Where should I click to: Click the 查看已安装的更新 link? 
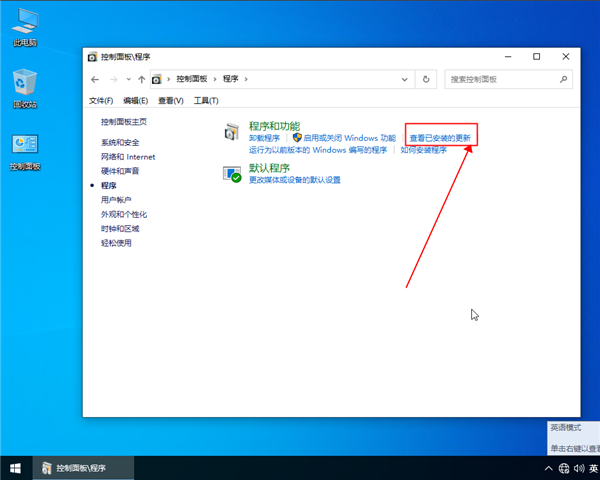pyautogui.click(x=440, y=138)
